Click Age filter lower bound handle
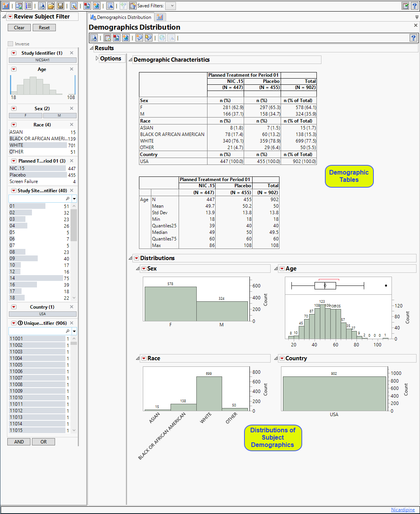This screenshot has width=420, height=514. (11, 85)
